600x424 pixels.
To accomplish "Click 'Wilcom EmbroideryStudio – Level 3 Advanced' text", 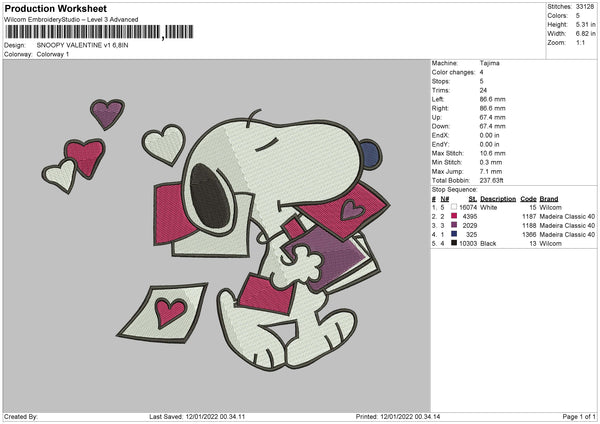I will click(x=71, y=20).
